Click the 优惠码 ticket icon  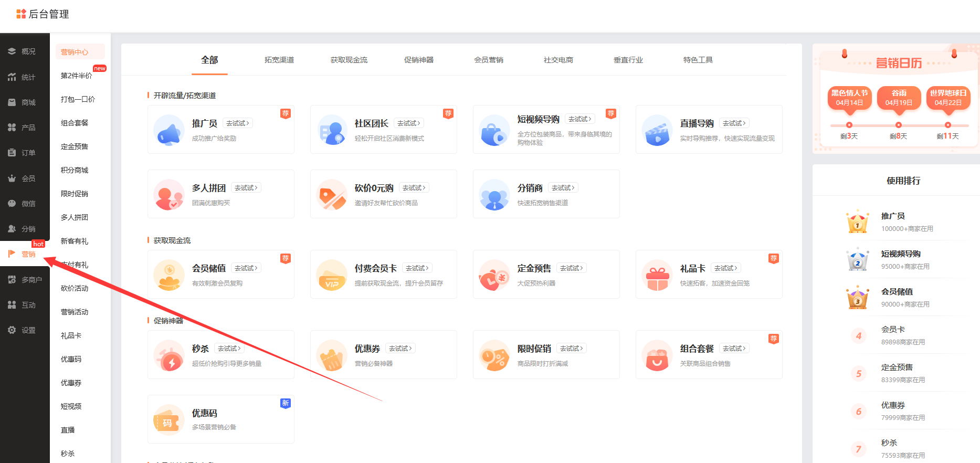coord(169,420)
